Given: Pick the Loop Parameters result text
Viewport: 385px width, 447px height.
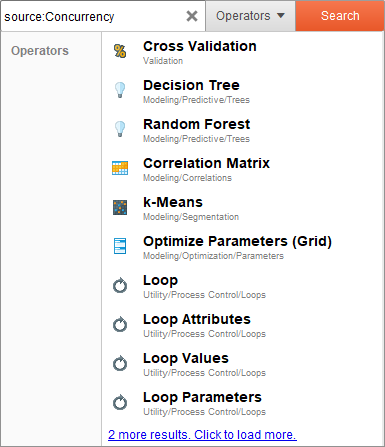Looking at the screenshot, I should pyautogui.click(x=202, y=397).
